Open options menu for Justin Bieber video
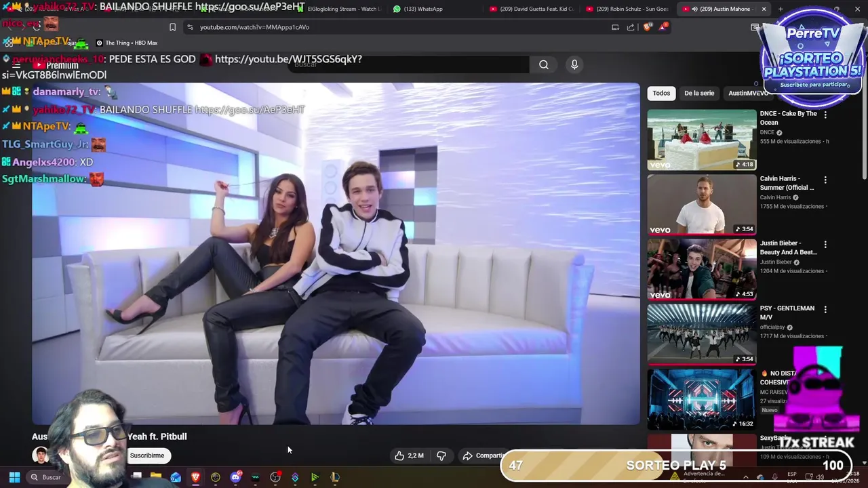This screenshot has width=868, height=488. [825, 245]
